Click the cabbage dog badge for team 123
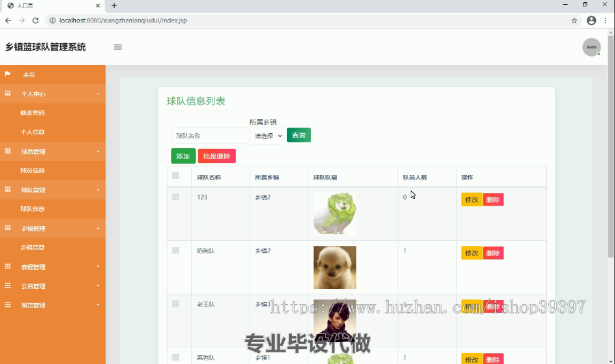 pyautogui.click(x=335, y=214)
